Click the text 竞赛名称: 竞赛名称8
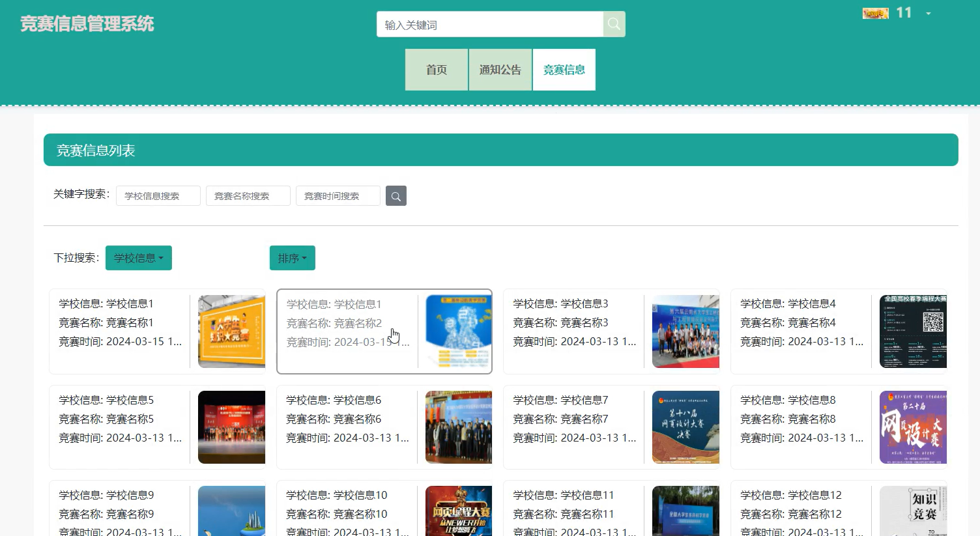Screen dimensions: 980x536 (788, 419)
